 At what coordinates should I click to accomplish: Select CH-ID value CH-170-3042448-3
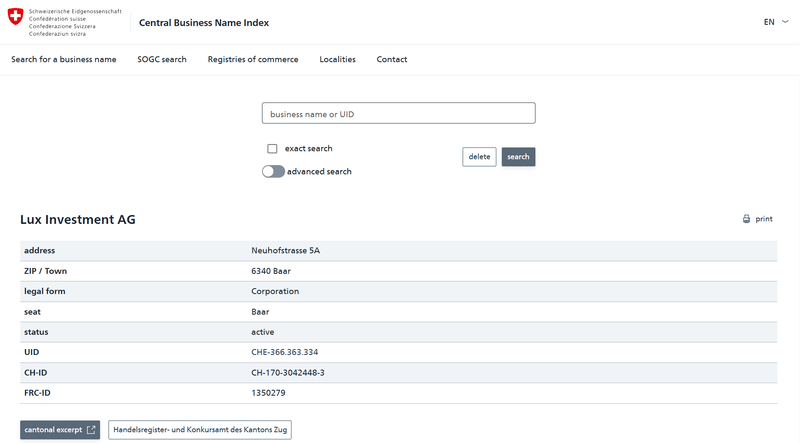[288, 373]
